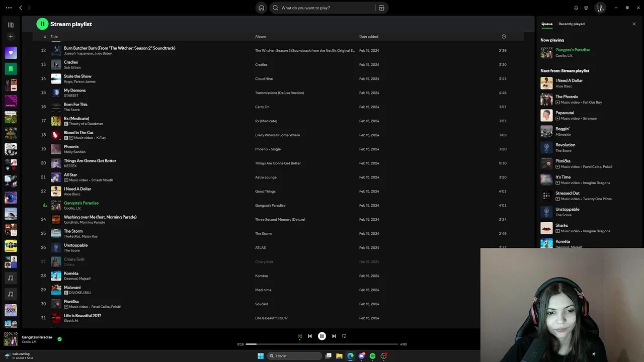Open the 2023 playlist thumbnail in sidebar
Viewport: 644px width, 362px height.
11,310
